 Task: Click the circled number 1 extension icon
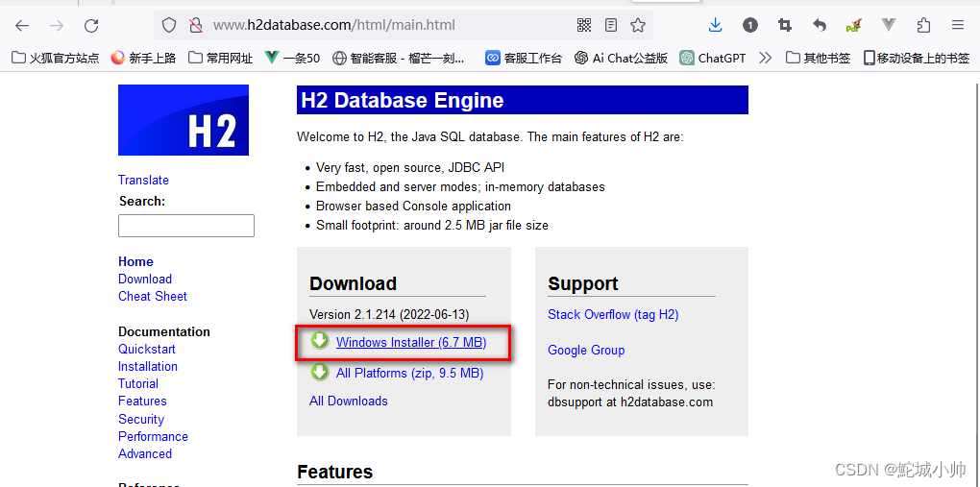click(x=750, y=25)
